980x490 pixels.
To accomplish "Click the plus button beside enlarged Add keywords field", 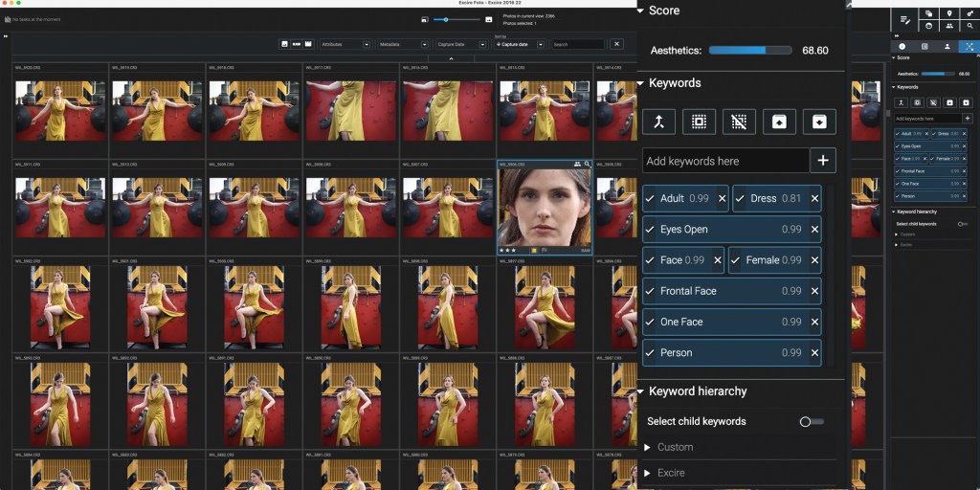I will point(823,161).
